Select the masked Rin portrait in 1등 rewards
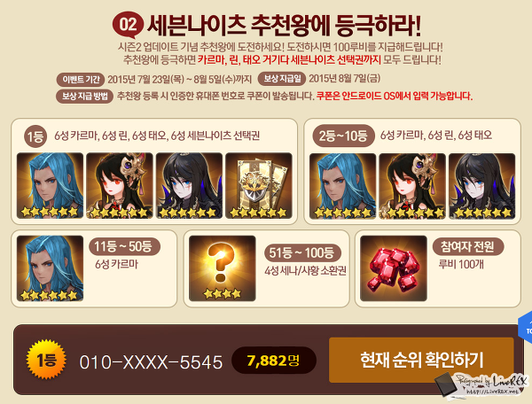 120,185
